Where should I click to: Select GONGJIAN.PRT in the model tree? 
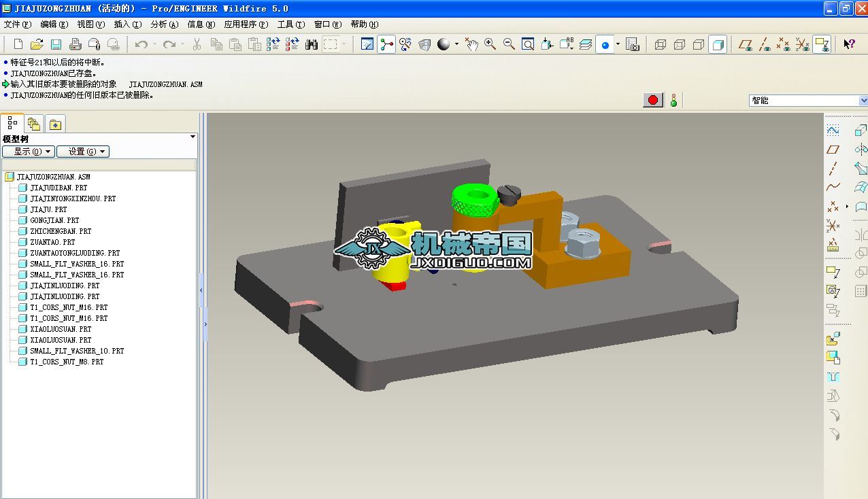tap(54, 220)
